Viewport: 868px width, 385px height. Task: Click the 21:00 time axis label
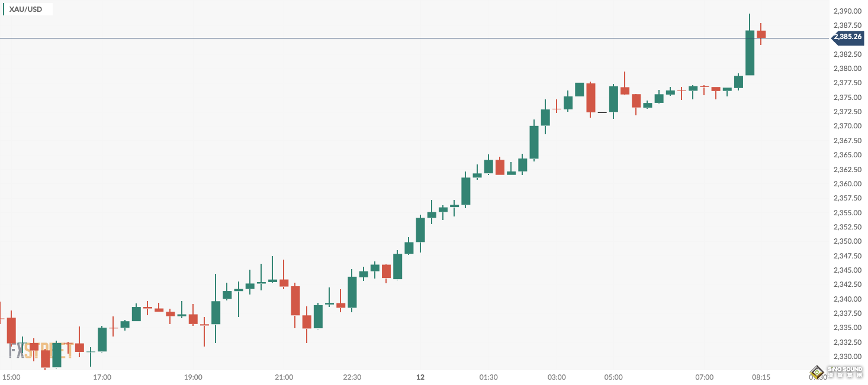click(x=284, y=377)
